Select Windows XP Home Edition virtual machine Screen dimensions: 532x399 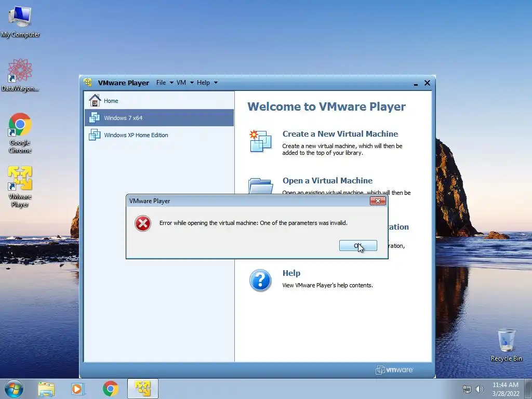tap(159, 135)
